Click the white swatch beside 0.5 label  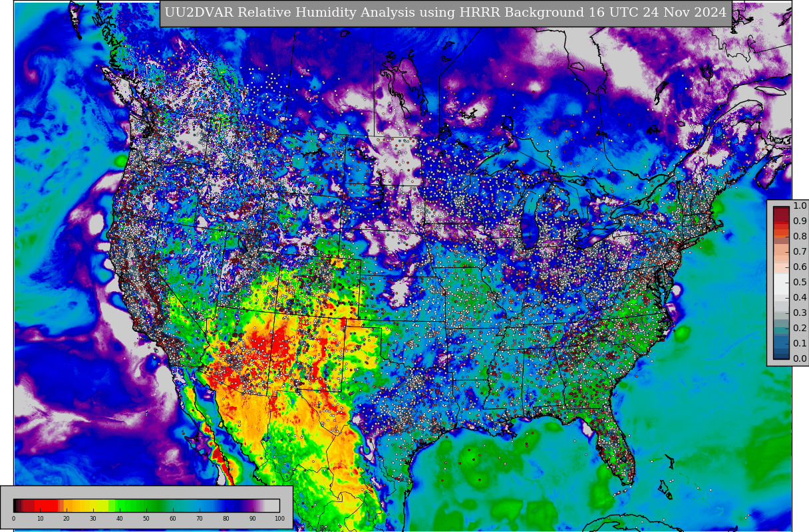click(781, 283)
